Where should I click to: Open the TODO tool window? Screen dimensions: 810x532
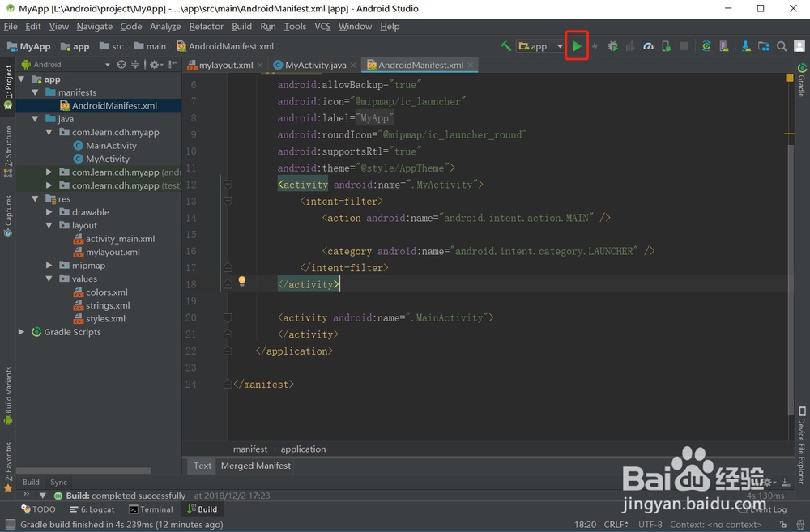(x=38, y=509)
